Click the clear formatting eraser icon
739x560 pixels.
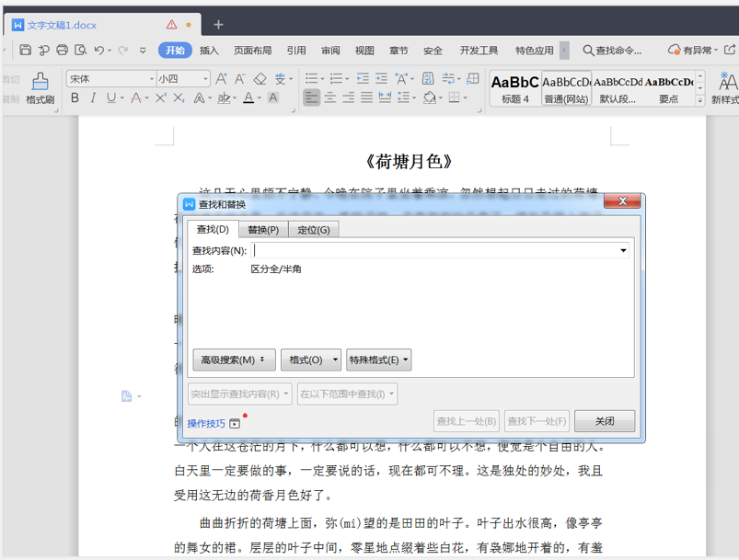pos(260,79)
